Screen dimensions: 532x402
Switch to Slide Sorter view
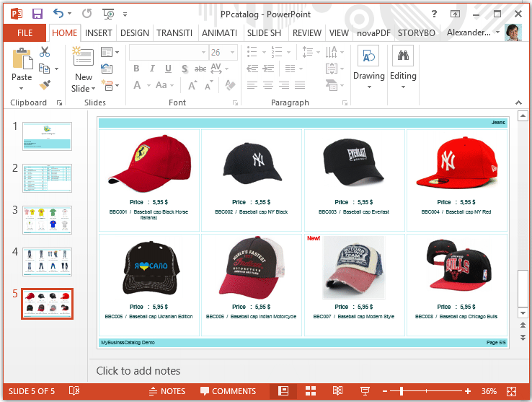(311, 390)
